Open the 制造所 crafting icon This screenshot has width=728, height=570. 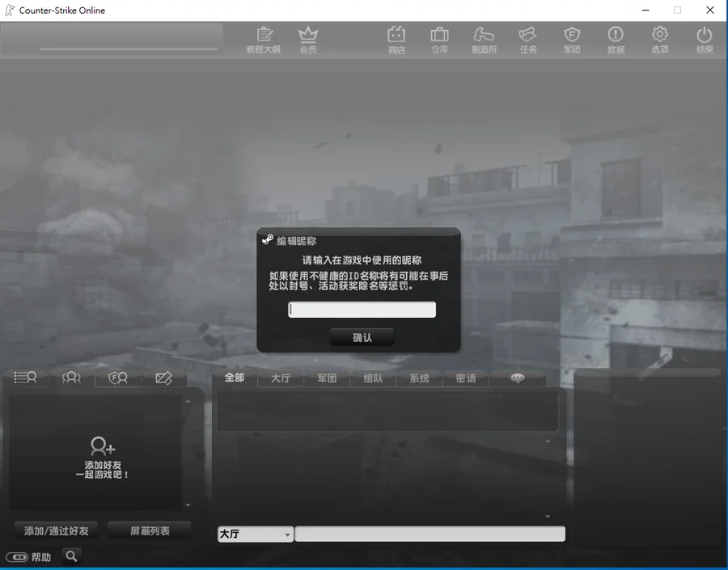[x=484, y=40]
